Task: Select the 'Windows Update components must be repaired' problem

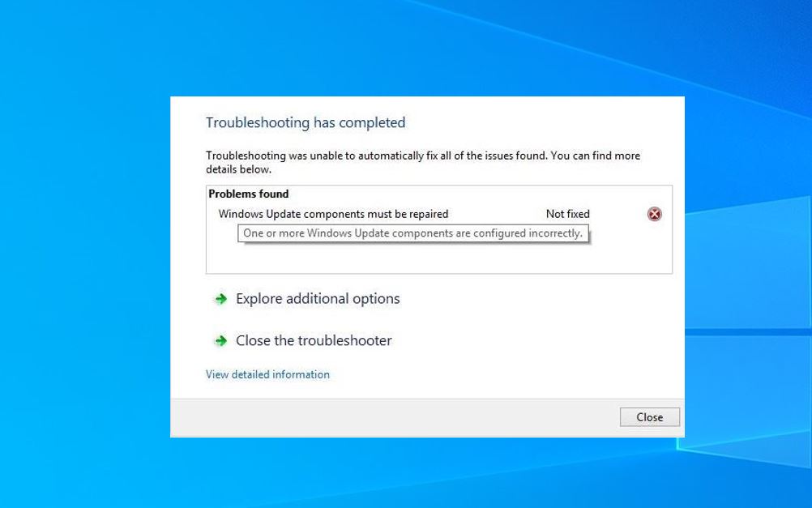Action: pyautogui.click(x=334, y=214)
